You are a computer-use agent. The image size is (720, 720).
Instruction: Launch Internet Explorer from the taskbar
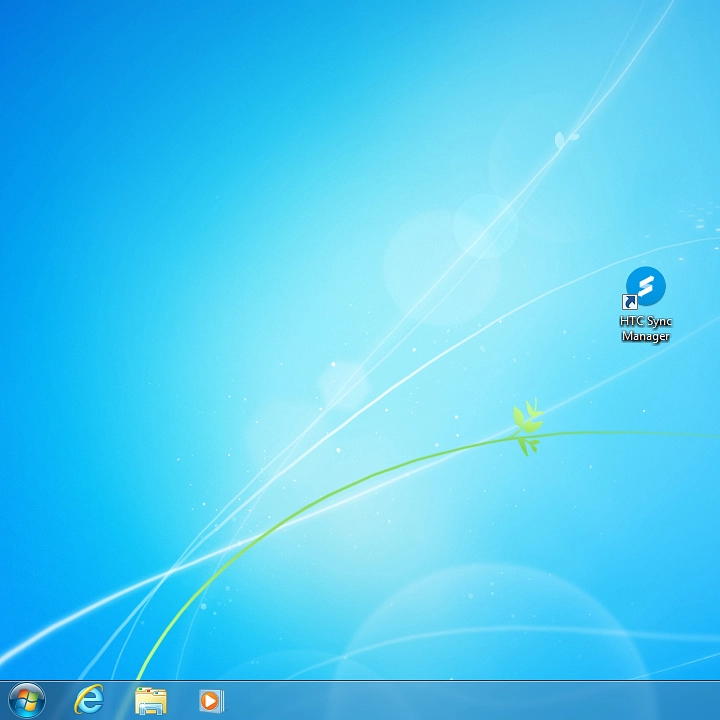click(89, 700)
